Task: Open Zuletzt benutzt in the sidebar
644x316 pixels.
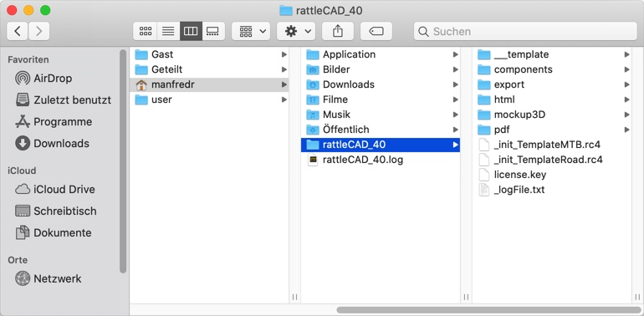Action: (x=63, y=99)
